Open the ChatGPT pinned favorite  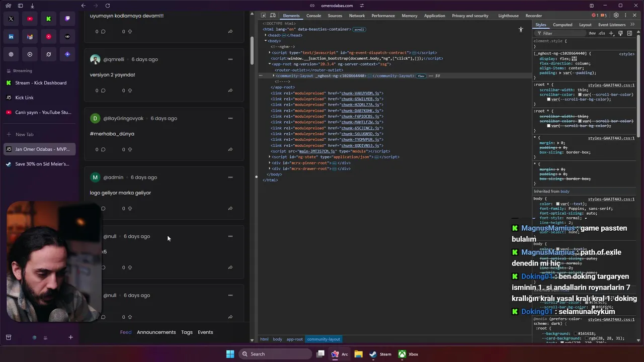pos(11,54)
